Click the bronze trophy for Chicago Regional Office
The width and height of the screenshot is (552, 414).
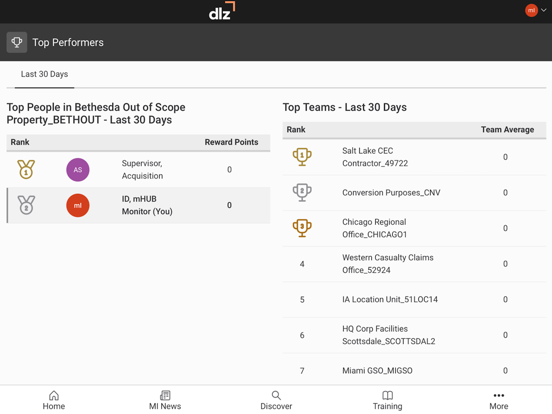302,228
